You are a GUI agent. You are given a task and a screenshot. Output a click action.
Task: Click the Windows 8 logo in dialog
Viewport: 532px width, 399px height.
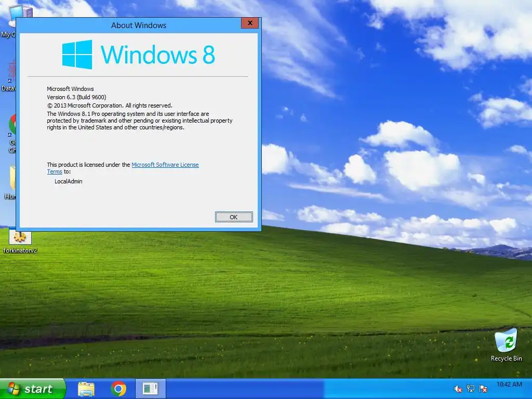138,55
